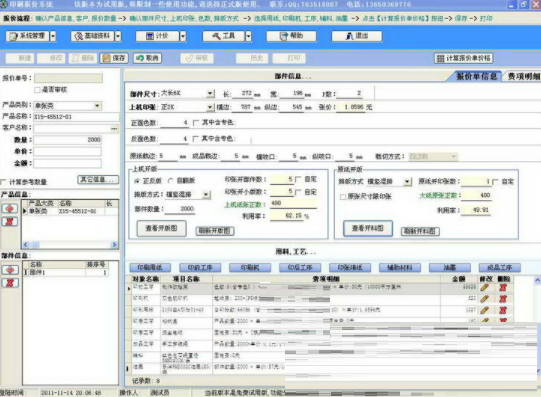Click the 取消 cancel toolbar icon

pyautogui.click(x=148, y=58)
